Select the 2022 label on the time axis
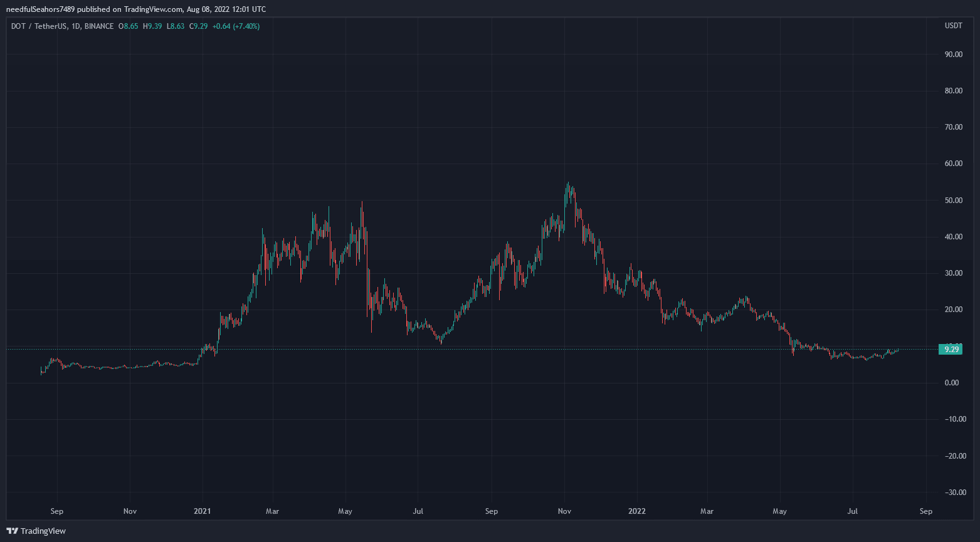Viewport: 980px width, 542px height. (637, 511)
